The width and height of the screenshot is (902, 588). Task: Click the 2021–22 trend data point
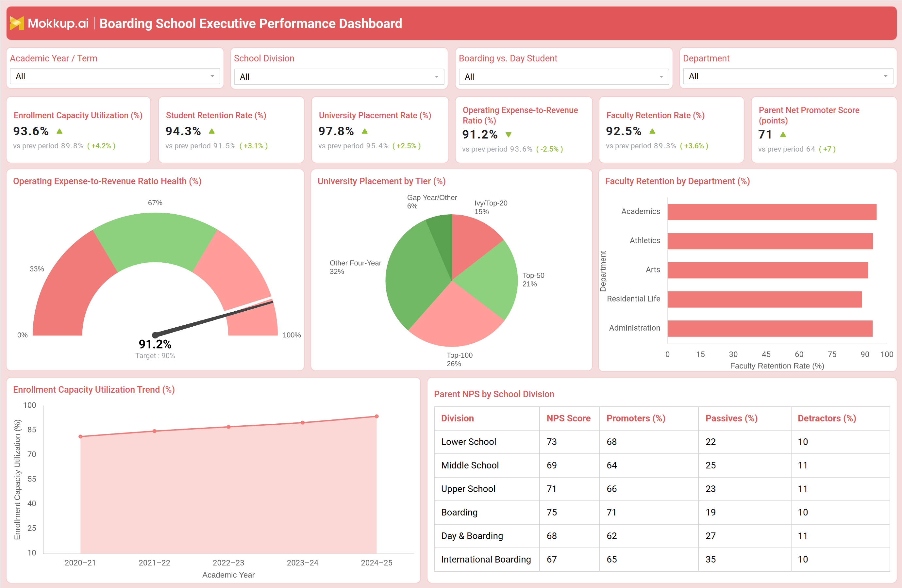click(x=155, y=431)
